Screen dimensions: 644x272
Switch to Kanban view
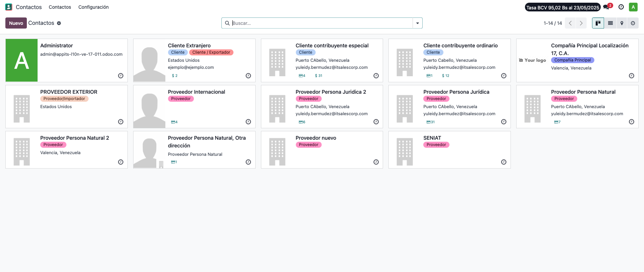(x=598, y=23)
